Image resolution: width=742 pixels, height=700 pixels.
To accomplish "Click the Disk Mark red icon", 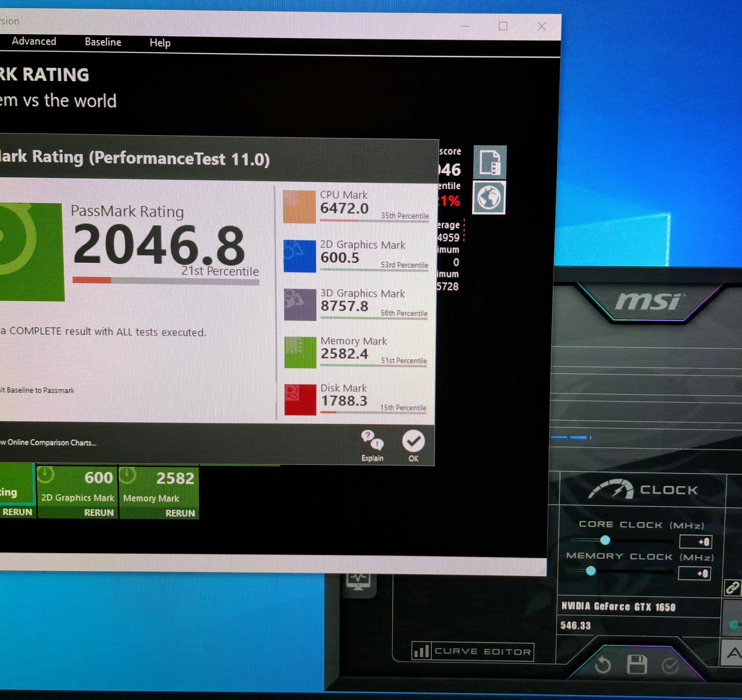I will (300, 400).
